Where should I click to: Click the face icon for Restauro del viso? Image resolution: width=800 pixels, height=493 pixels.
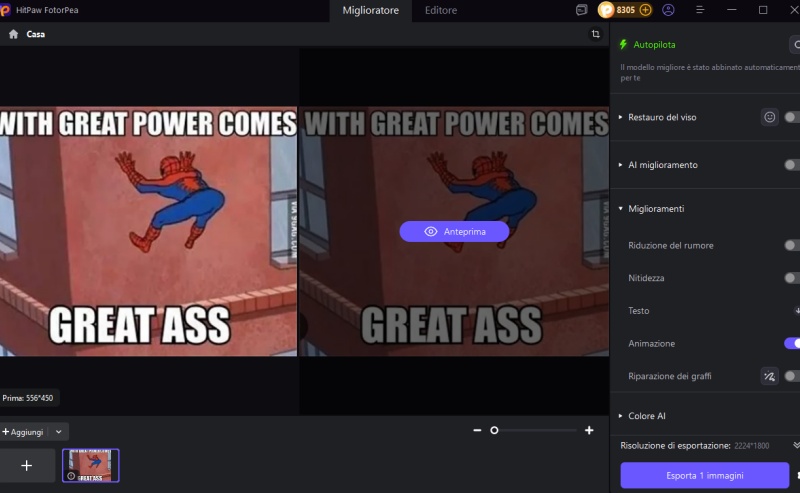(769, 117)
